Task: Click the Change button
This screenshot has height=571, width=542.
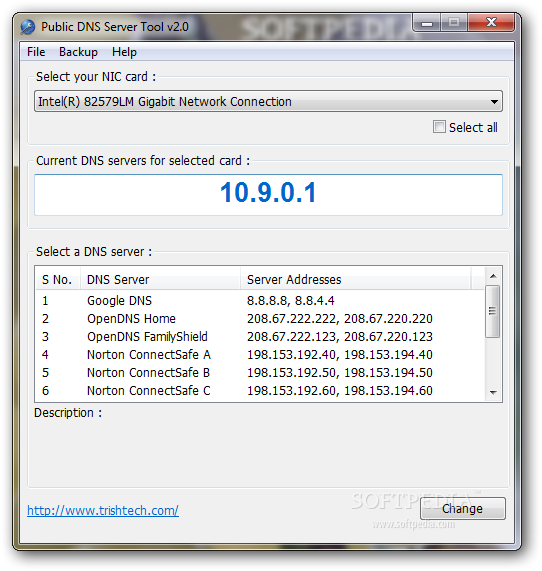Action: [x=463, y=508]
